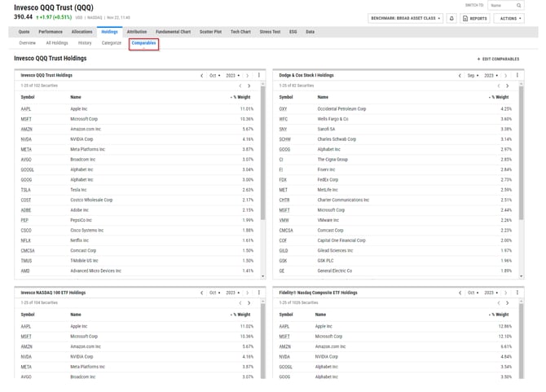Screen dimensions: 546x392
Task: Open kebab menu of Invesco QQQ Trust panel
Action: (x=258, y=75)
